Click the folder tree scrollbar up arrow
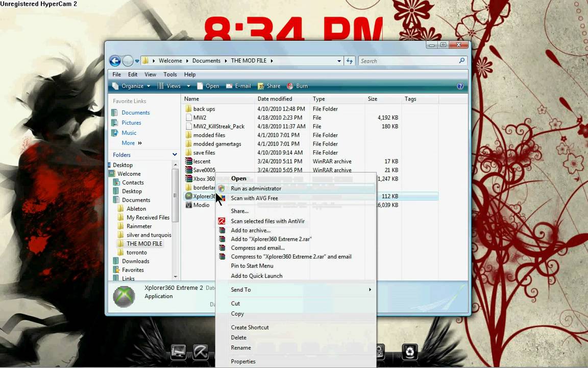This screenshot has width=588, height=368. coord(175,165)
